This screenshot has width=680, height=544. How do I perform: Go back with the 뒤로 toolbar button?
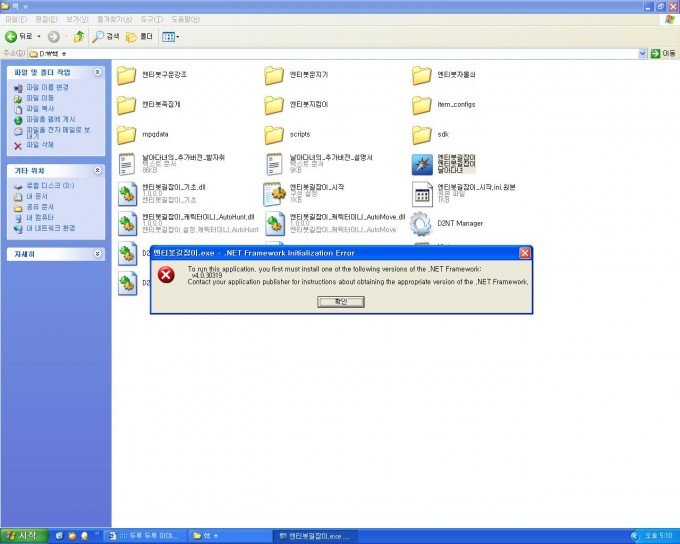click(18, 36)
